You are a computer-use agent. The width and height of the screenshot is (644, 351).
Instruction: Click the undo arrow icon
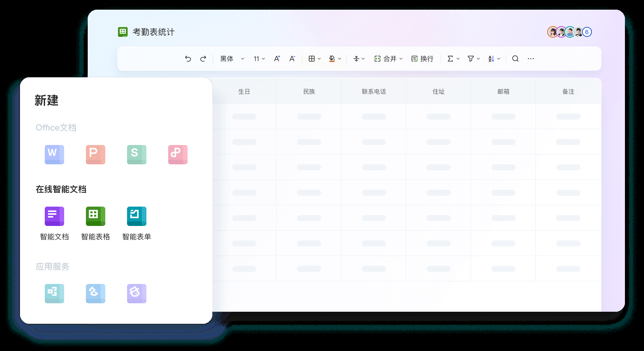pyautogui.click(x=188, y=59)
